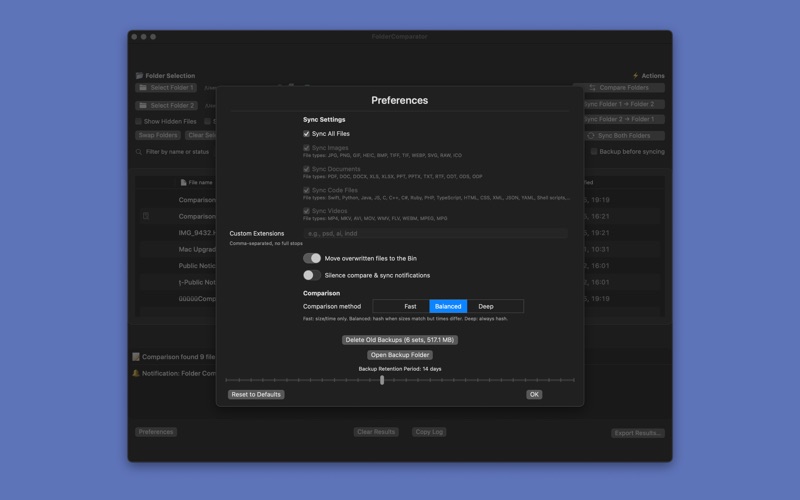The image size is (800, 500).
Task: Click Open Backup Folder
Action: point(399,355)
